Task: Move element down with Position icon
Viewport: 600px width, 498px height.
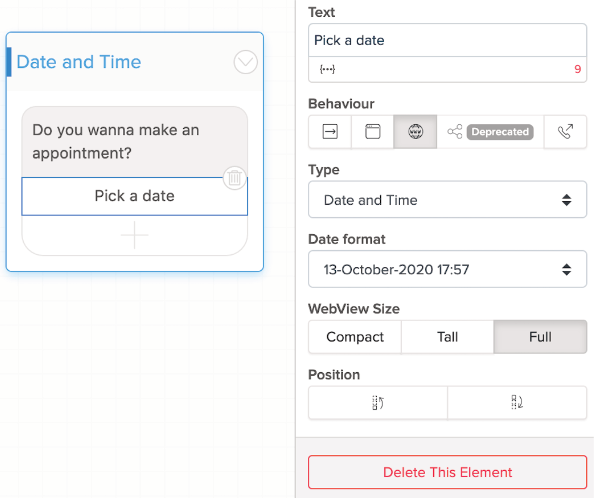Action: click(517, 403)
